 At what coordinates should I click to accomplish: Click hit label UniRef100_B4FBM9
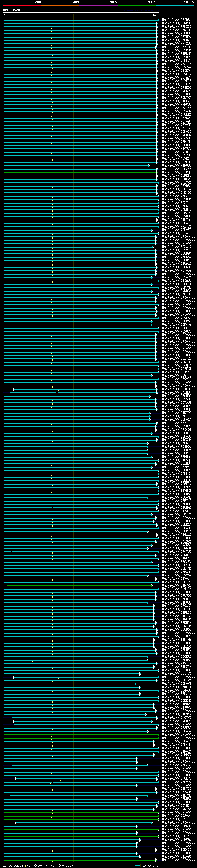[176, 54]
